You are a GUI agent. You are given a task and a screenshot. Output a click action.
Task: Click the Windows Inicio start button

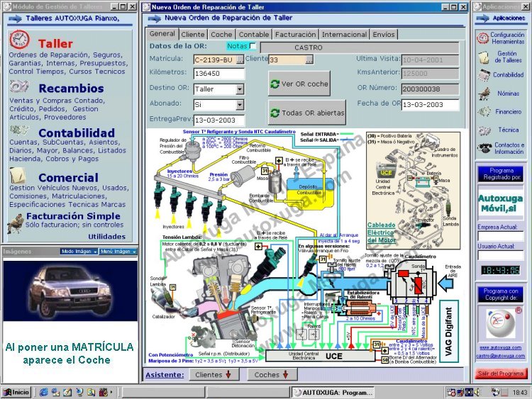[17, 393]
